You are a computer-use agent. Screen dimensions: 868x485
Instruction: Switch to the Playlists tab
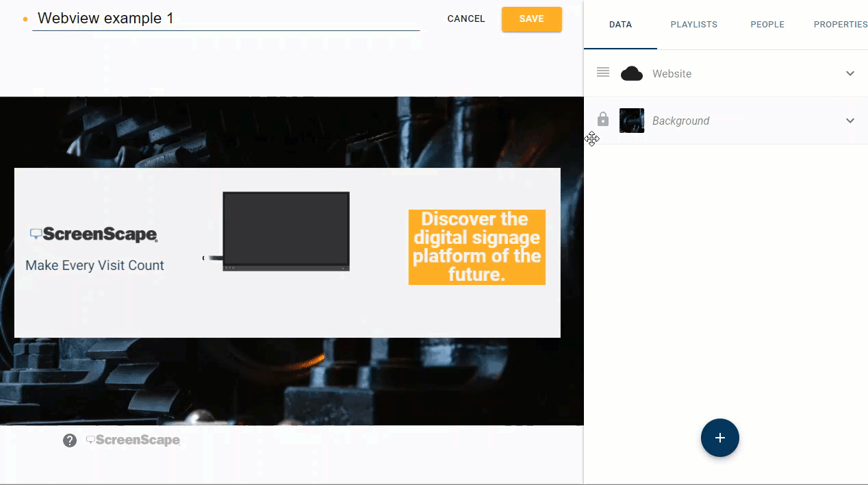[x=694, y=25]
